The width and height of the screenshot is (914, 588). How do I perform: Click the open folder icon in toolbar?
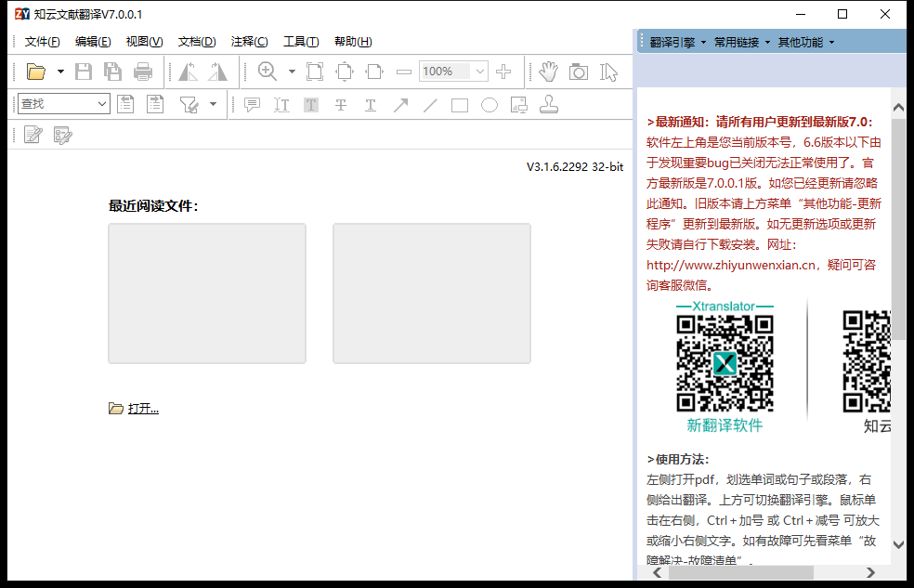click(36, 72)
